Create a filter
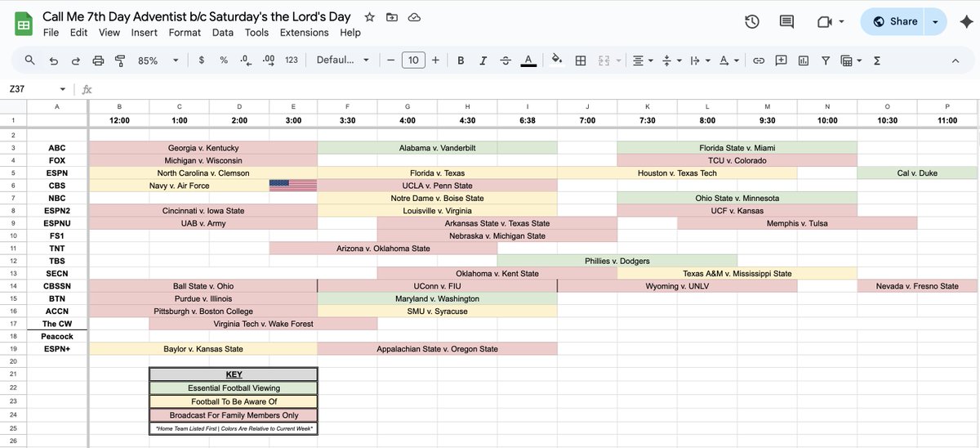980x448 pixels. (x=825, y=60)
